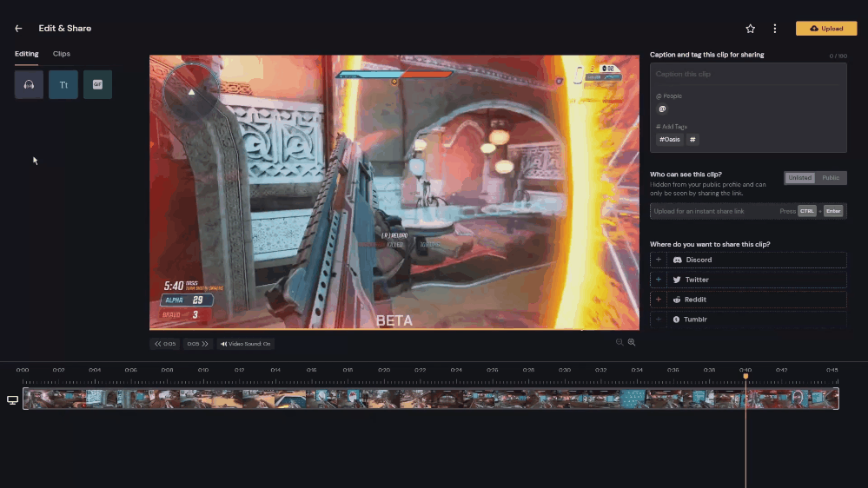This screenshot has height=488, width=868.
Task: Click the Caption this clip field
Action: pyautogui.click(x=748, y=74)
